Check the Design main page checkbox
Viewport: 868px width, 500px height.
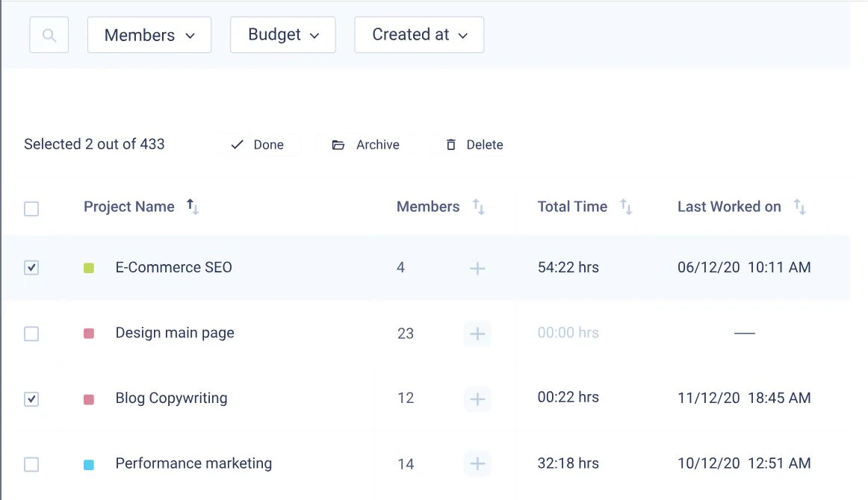pyautogui.click(x=31, y=334)
